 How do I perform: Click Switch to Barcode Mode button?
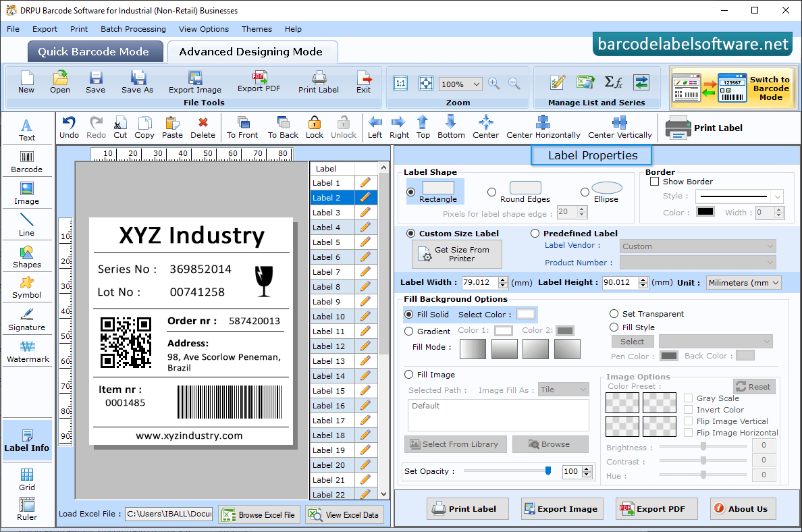click(x=733, y=88)
